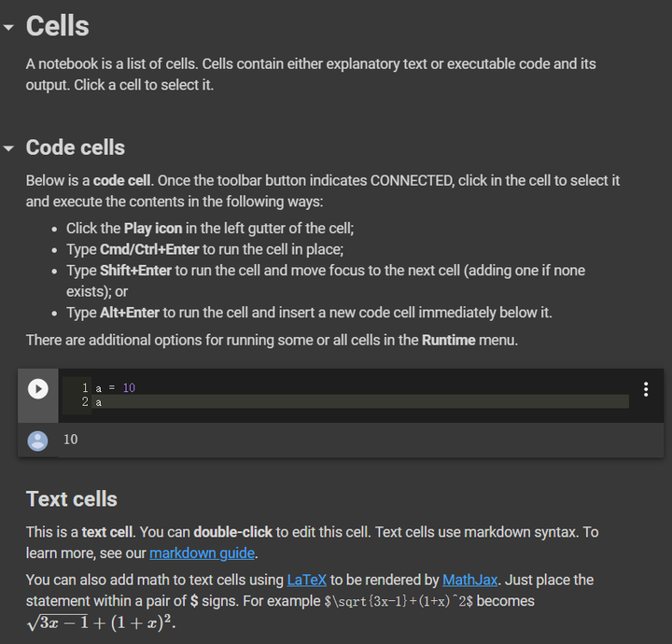Open the code cell three-dot options menu
The width and height of the screenshot is (672, 644).
click(646, 389)
